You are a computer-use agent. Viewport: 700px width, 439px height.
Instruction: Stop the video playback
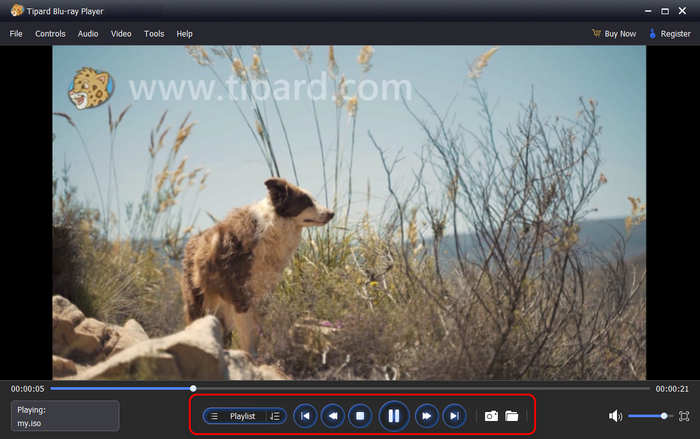(x=360, y=416)
